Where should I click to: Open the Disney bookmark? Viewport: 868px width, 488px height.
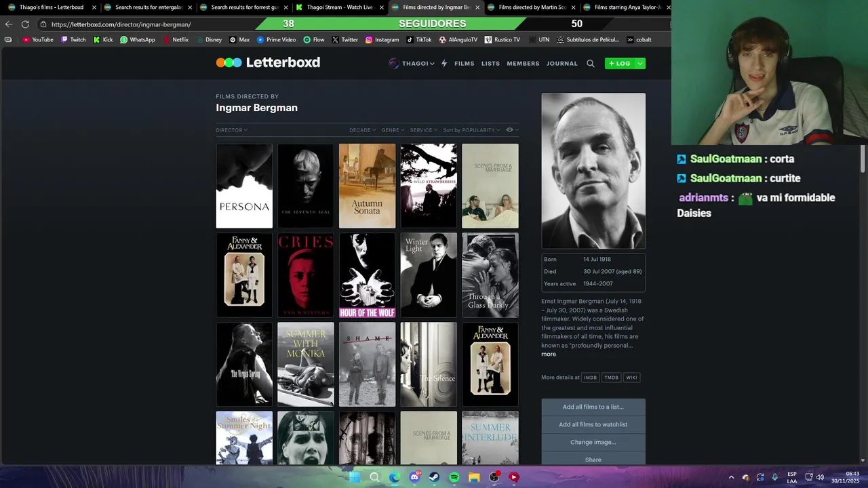(209, 39)
